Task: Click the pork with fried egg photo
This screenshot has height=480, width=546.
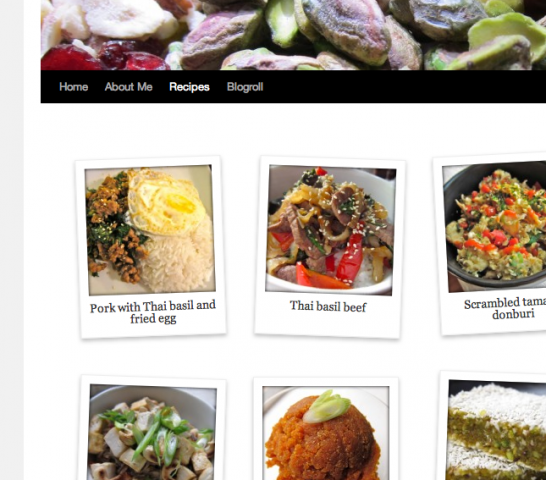Action: [x=150, y=230]
